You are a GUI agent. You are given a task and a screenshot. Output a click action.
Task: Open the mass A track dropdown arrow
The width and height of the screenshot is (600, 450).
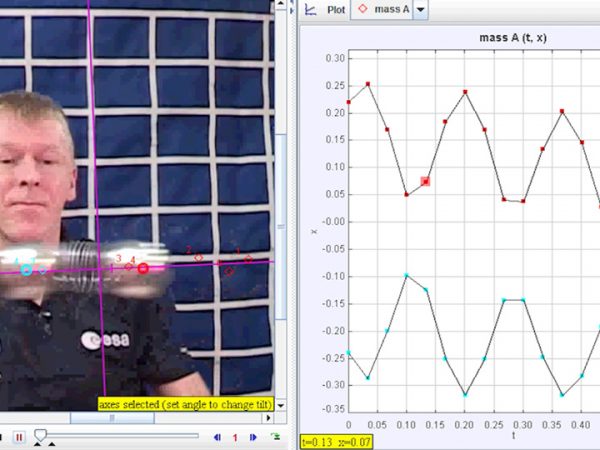click(x=420, y=9)
